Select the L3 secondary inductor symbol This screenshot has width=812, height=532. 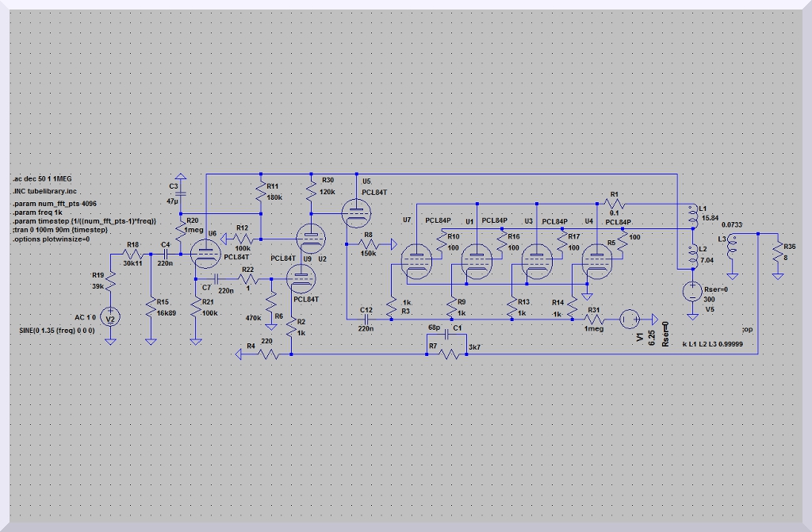(x=732, y=246)
